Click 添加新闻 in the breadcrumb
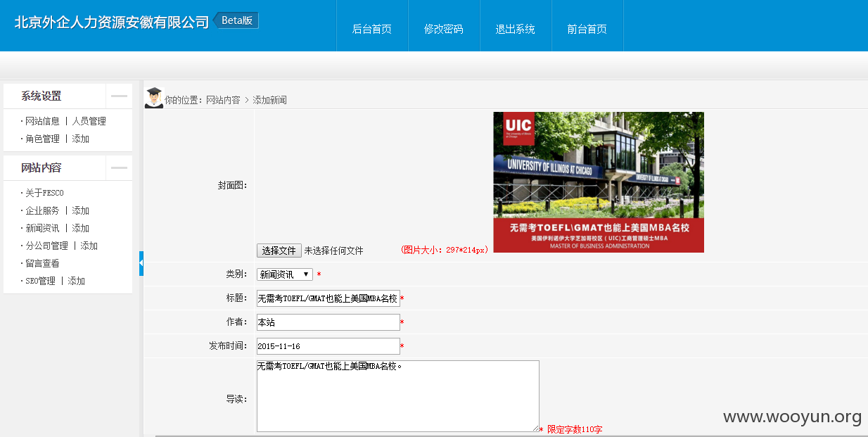868x437 pixels. pos(270,100)
